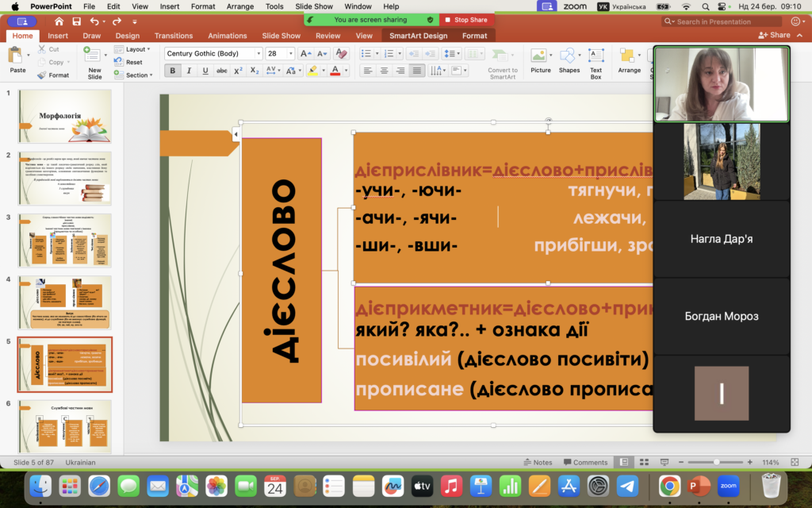Screen dimensions: 812x508
Task: Toggle Bold formatting
Action: 172,71
